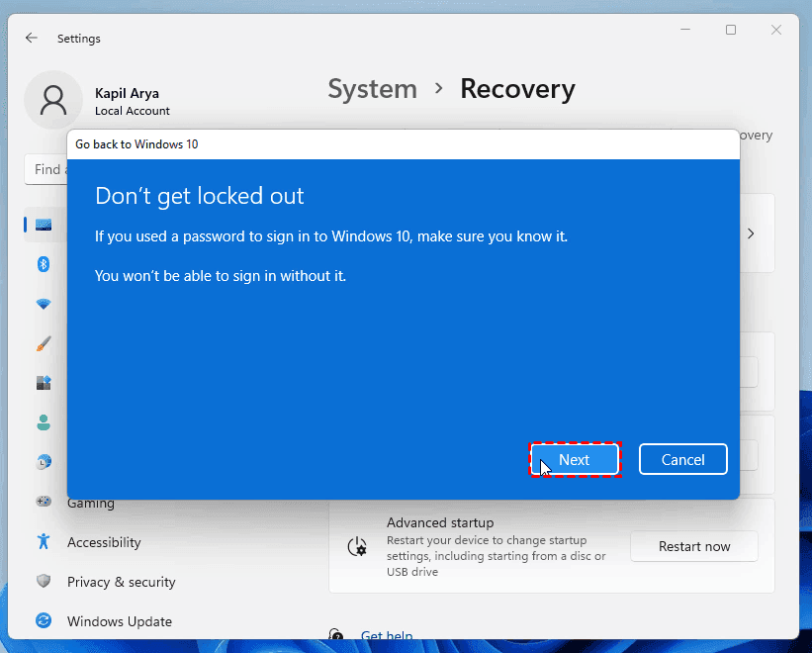Expand the chevron arrow on right card
812x653 pixels.
751,234
